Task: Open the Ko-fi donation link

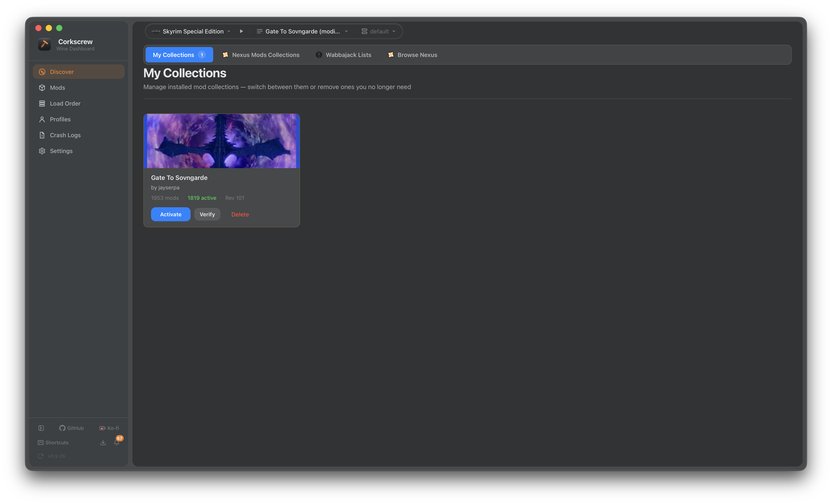Action: tap(109, 428)
